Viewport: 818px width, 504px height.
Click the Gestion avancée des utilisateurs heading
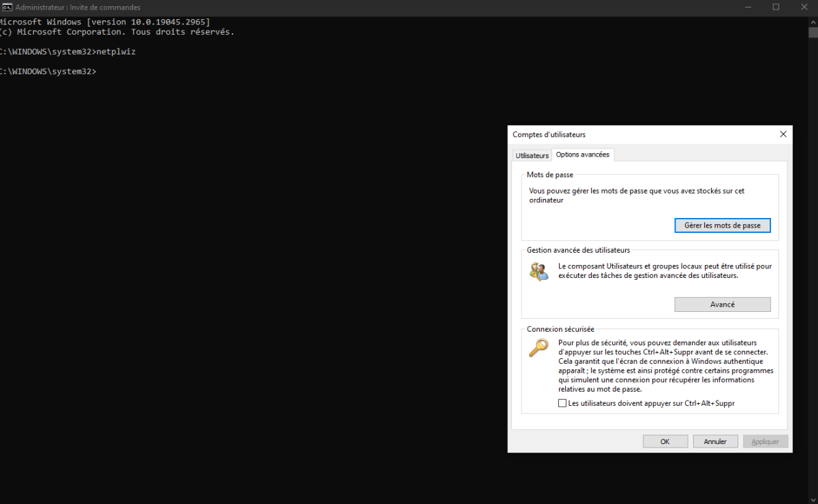[578, 249]
